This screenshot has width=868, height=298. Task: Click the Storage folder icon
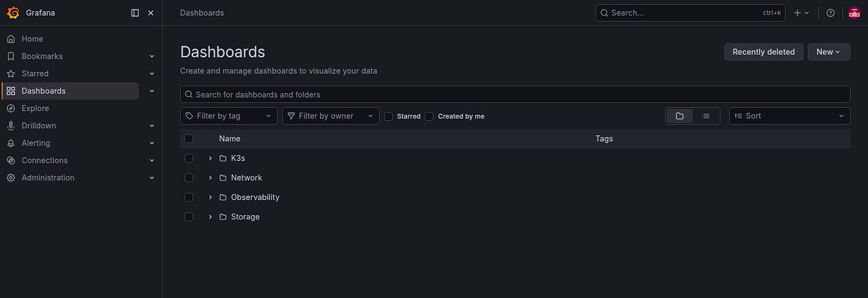pyautogui.click(x=223, y=216)
